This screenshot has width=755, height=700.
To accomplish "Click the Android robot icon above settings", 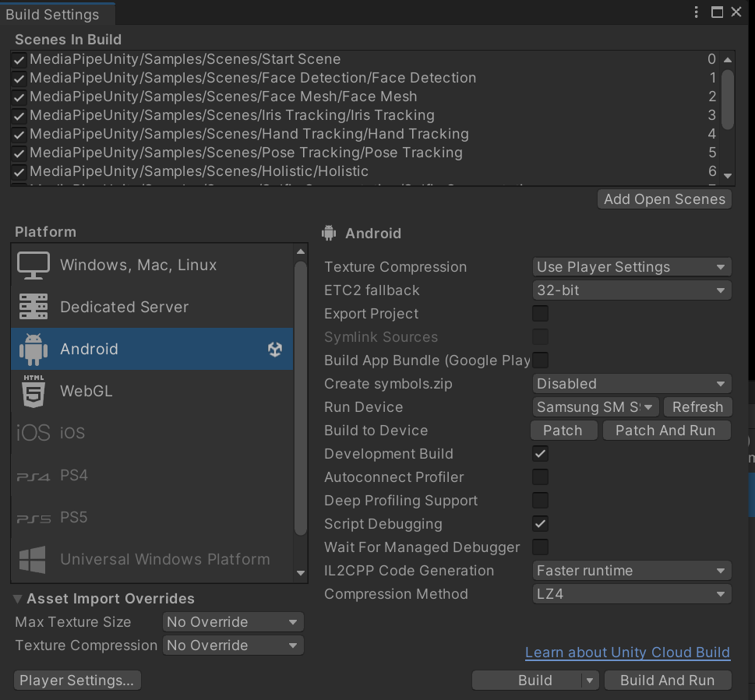I will (328, 232).
